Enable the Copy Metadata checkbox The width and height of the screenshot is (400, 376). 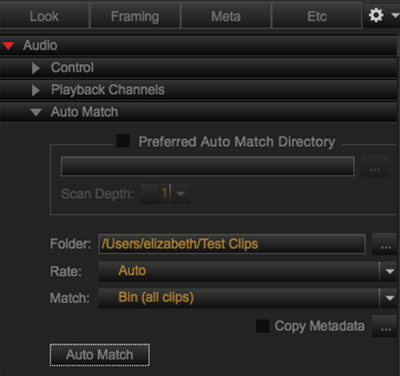[262, 326]
